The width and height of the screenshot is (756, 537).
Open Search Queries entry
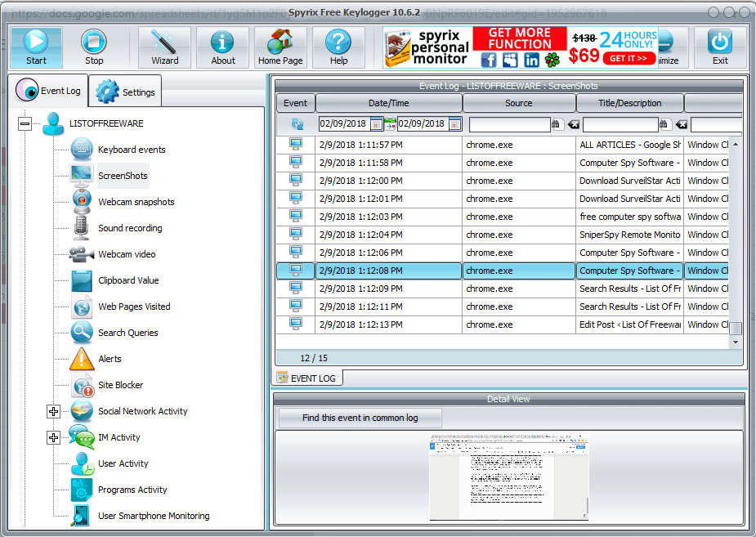127,333
